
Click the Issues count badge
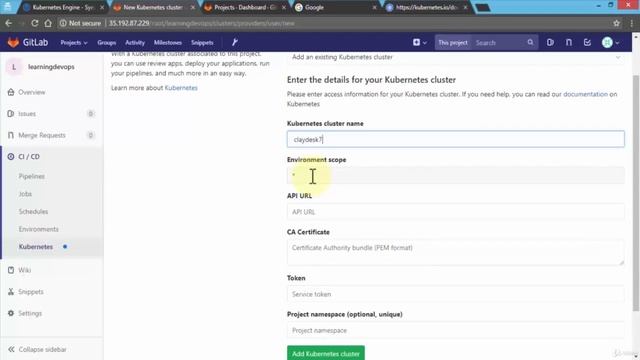tap(91, 114)
